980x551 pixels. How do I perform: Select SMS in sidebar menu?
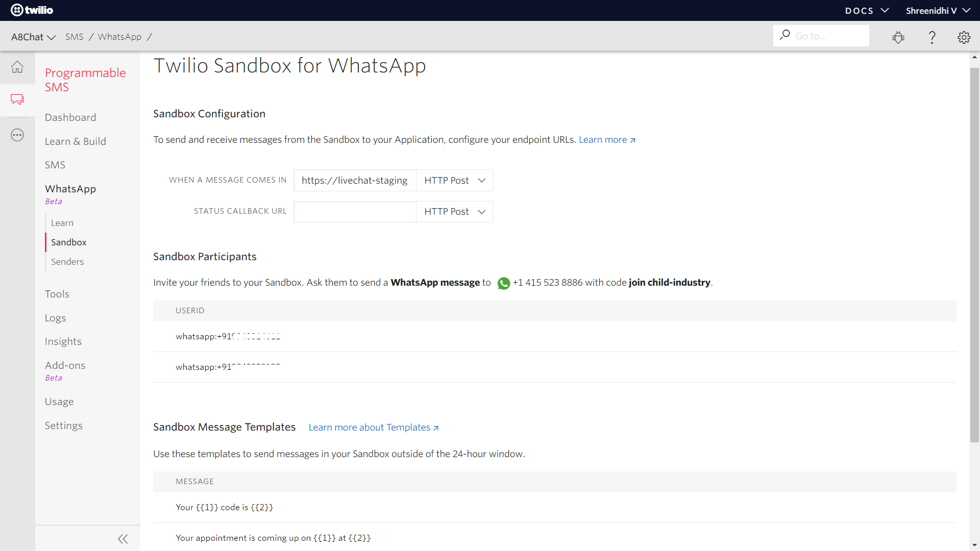tap(55, 165)
